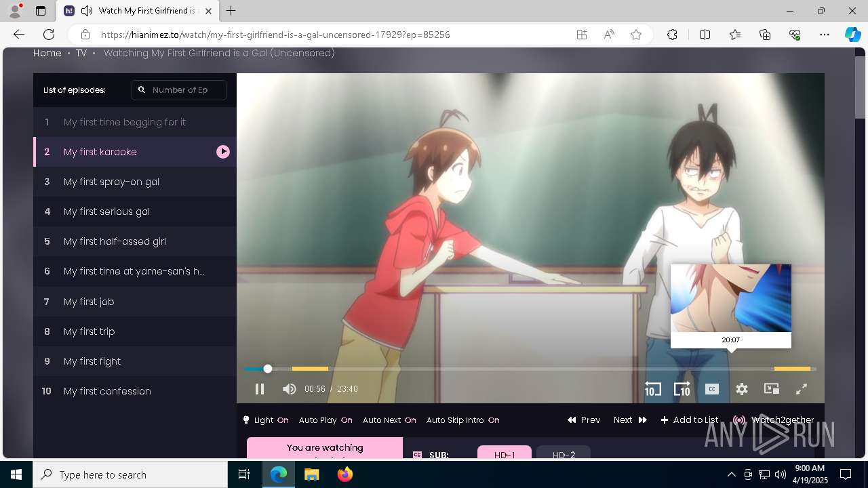Open tab actions menu
Viewport: 868px width, 488px height.
click(x=41, y=11)
